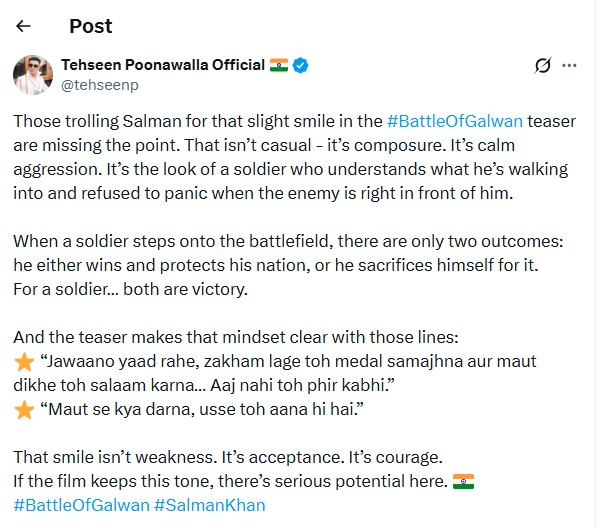
Task: Click the India flag after "serious potential here"
Action: pos(463,482)
